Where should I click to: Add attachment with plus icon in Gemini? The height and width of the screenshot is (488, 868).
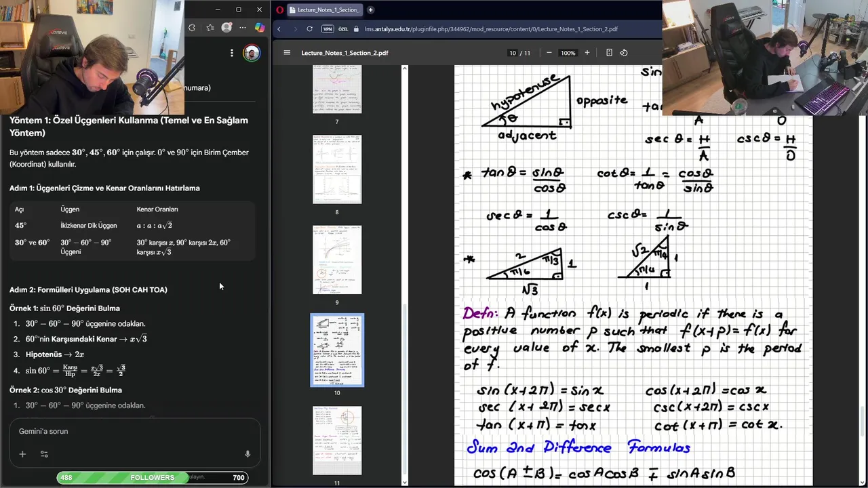(x=22, y=454)
